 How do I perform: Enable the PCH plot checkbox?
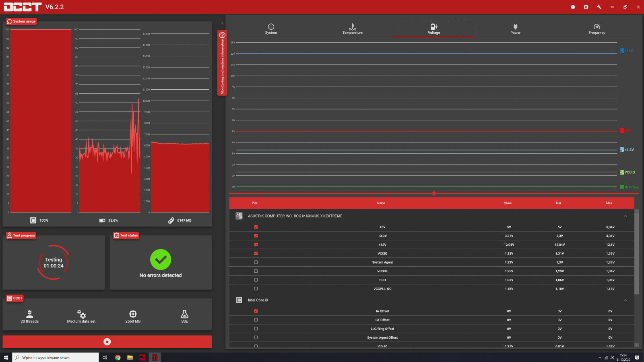256,280
